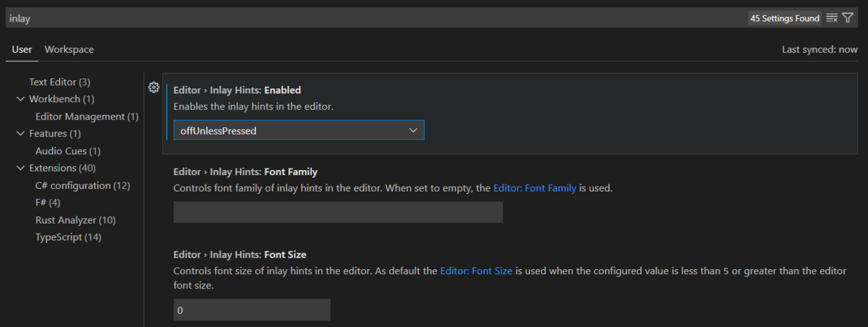This screenshot has height=327, width=868.
Task: Switch to the Workspace settings tab
Action: coord(69,49)
